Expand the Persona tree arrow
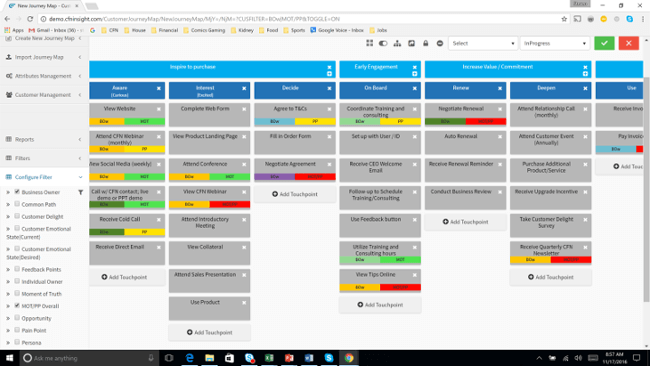 (x=8, y=343)
